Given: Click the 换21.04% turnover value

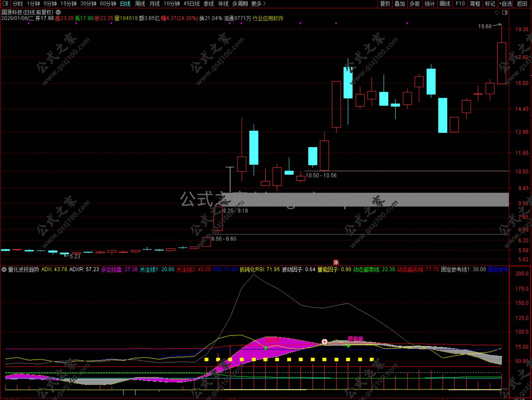Looking at the screenshot, I should [211, 18].
